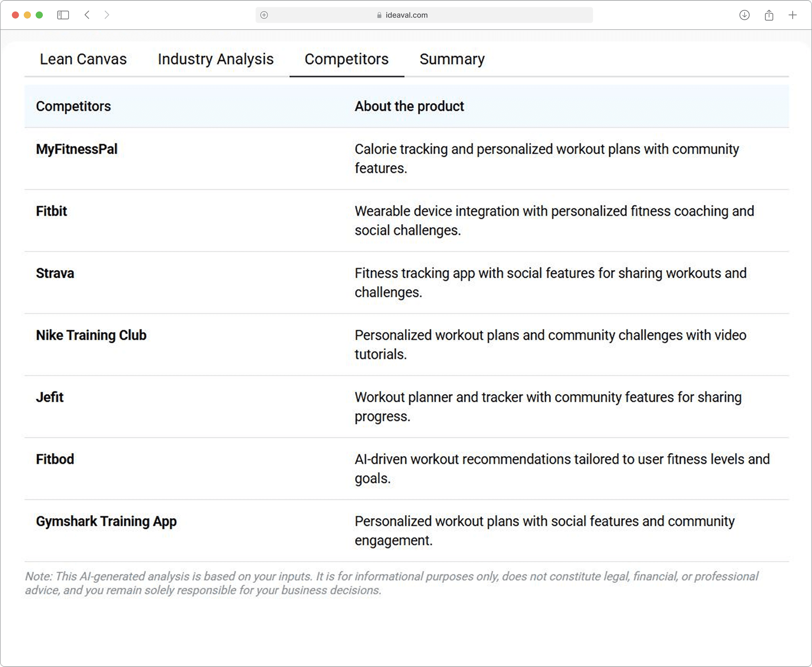Switch to the Lean Canvas tab

[83, 59]
